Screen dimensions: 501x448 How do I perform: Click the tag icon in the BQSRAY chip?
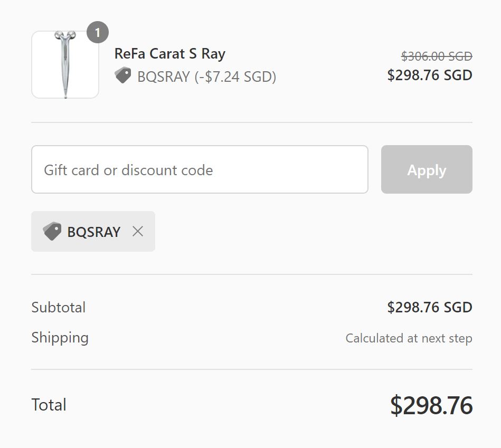coord(52,231)
